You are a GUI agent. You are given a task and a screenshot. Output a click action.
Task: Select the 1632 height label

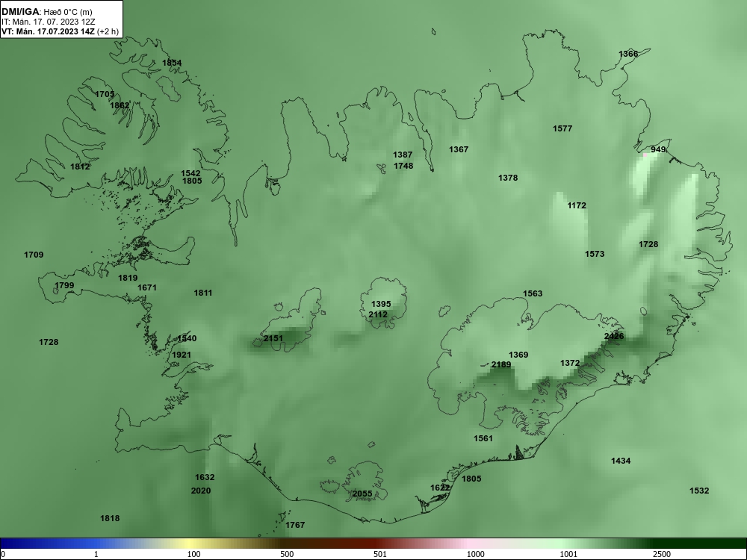coord(205,477)
